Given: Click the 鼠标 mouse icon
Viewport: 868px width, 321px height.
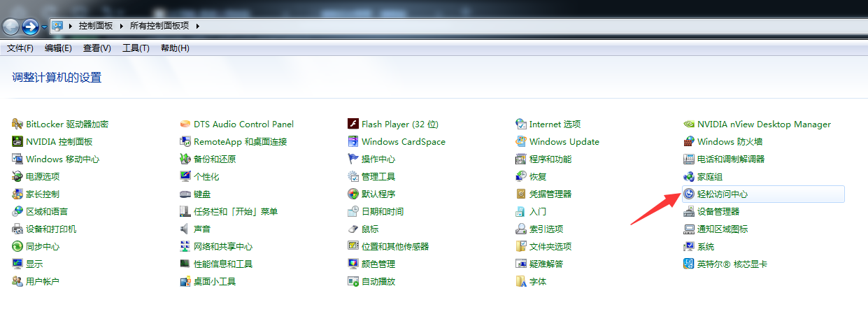Looking at the screenshot, I should pyautogui.click(x=353, y=229).
